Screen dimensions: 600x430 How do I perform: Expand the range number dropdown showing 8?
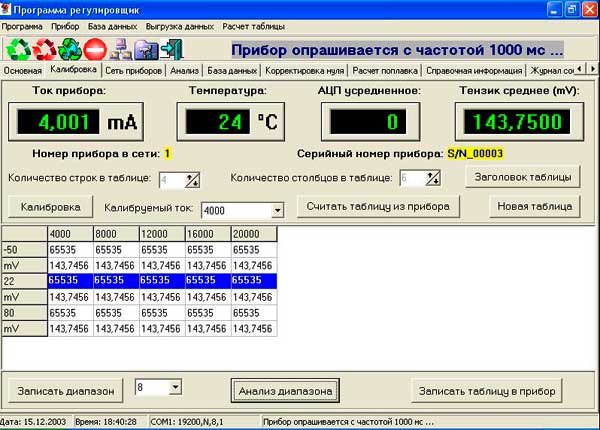(x=175, y=386)
